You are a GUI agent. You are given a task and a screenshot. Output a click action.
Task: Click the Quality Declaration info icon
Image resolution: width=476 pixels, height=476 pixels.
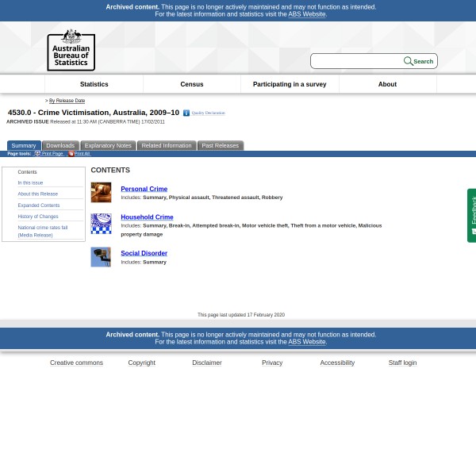click(x=186, y=113)
